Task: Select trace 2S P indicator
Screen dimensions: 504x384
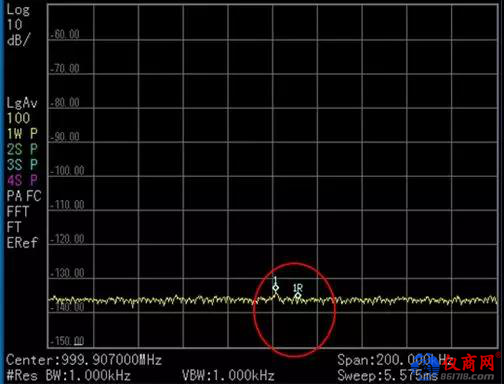Action: (22, 149)
